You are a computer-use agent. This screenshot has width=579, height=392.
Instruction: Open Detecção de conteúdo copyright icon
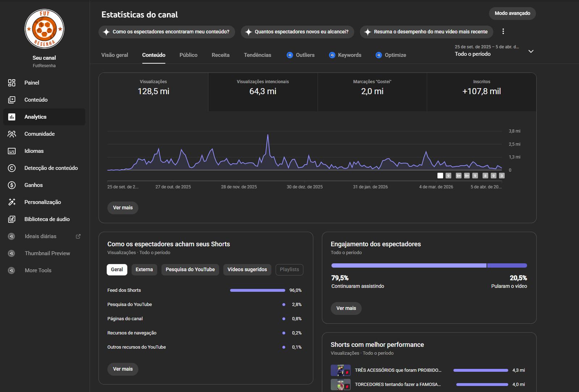(12, 168)
